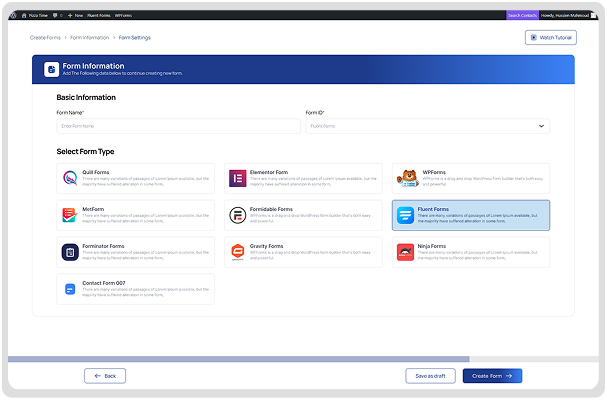Go to Form Settings breadcrumb
The width and height of the screenshot is (607, 400).
pyautogui.click(x=134, y=38)
